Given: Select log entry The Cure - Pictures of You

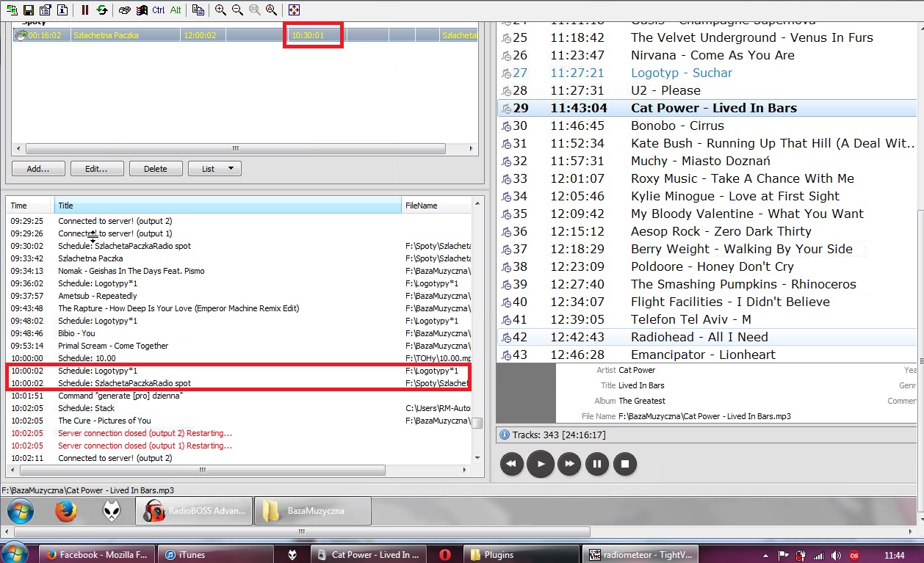Looking at the screenshot, I should click(x=239, y=421).
